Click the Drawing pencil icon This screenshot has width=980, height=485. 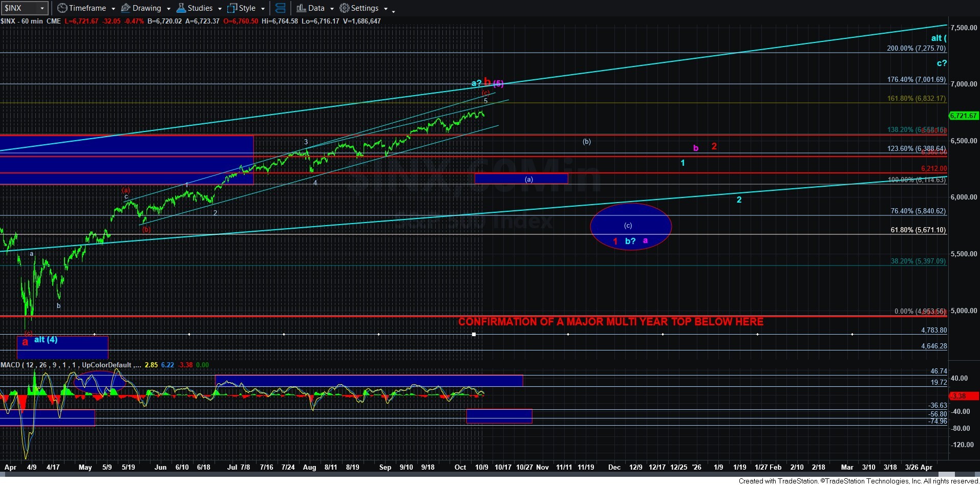[x=125, y=8]
